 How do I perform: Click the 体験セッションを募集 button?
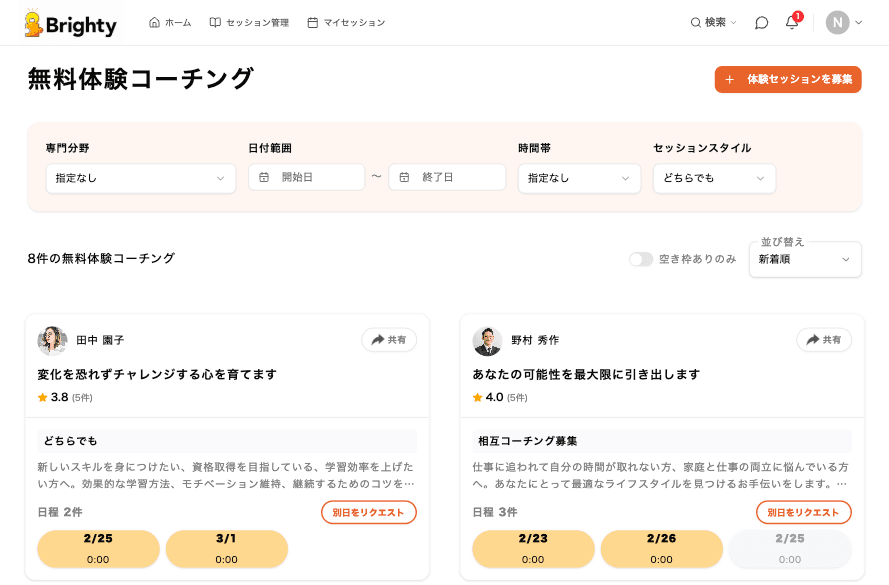(788, 79)
